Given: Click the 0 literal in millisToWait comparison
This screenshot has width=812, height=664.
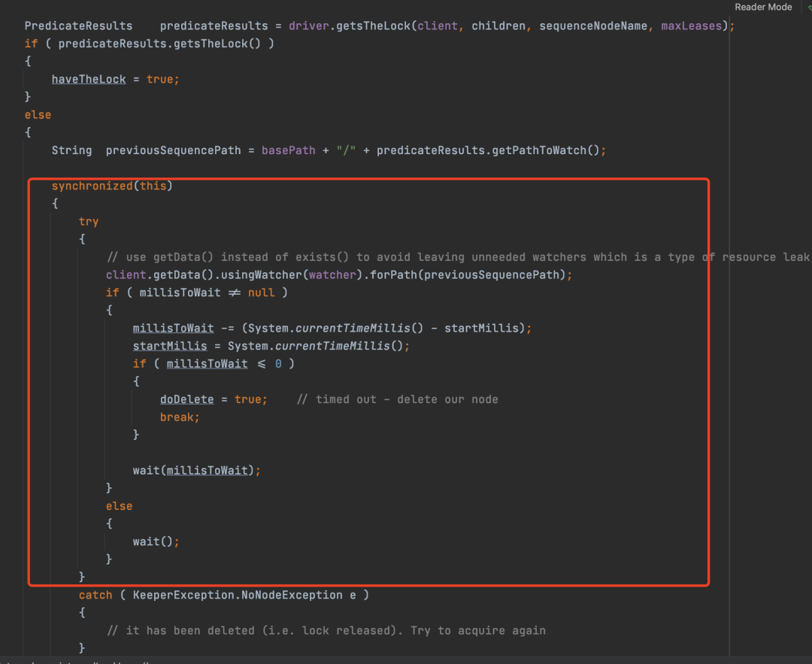Looking at the screenshot, I should (x=278, y=364).
